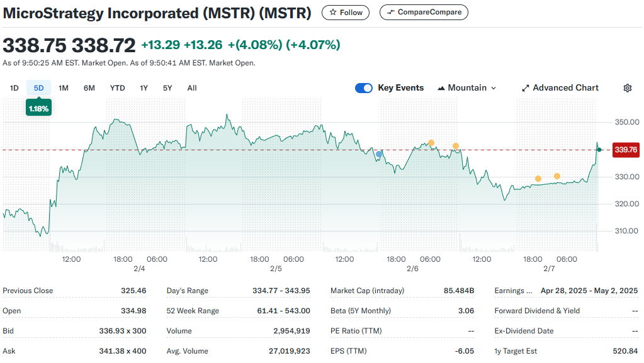Choose the YTD range tab
Screen dimensions: 644x363
[118, 88]
